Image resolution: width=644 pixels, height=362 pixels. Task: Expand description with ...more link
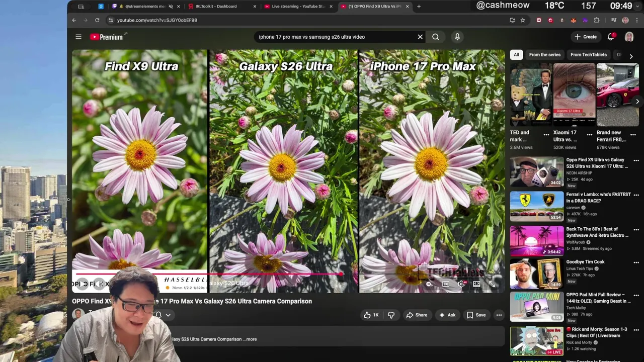(250, 339)
